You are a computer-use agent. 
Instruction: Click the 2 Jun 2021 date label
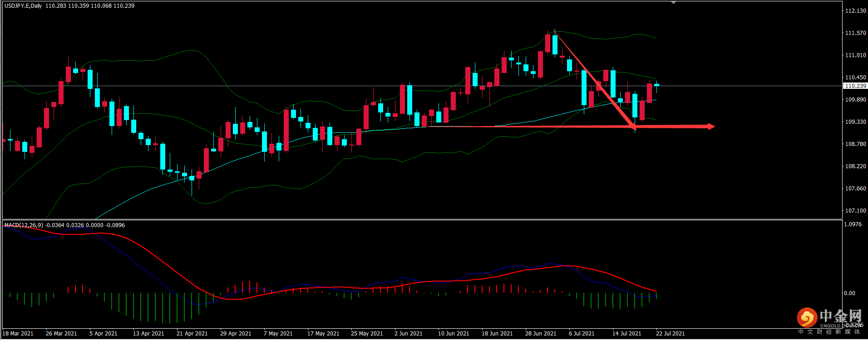pos(408,334)
